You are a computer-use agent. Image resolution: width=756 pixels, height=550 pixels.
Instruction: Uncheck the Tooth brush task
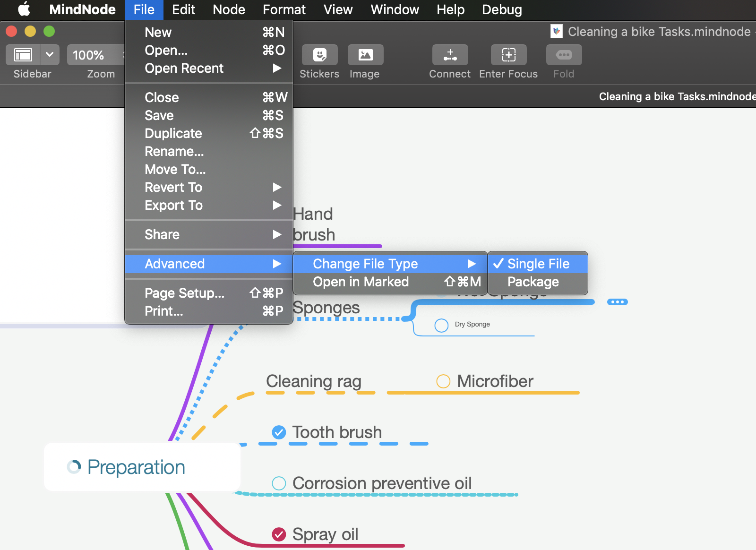[279, 432]
